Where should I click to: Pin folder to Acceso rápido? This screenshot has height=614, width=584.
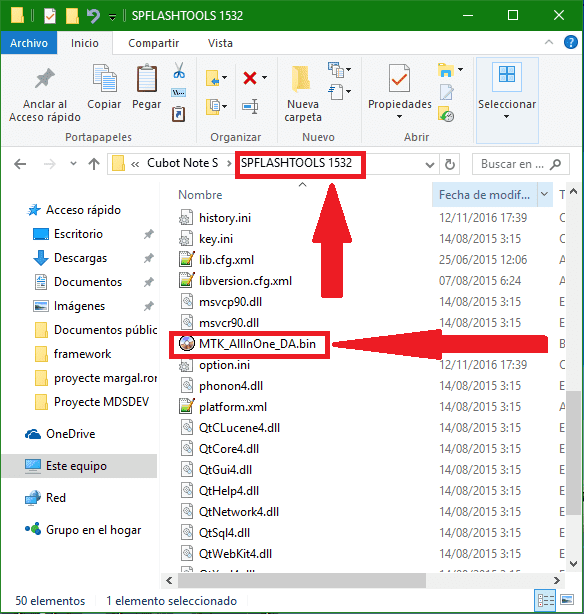click(x=45, y=94)
